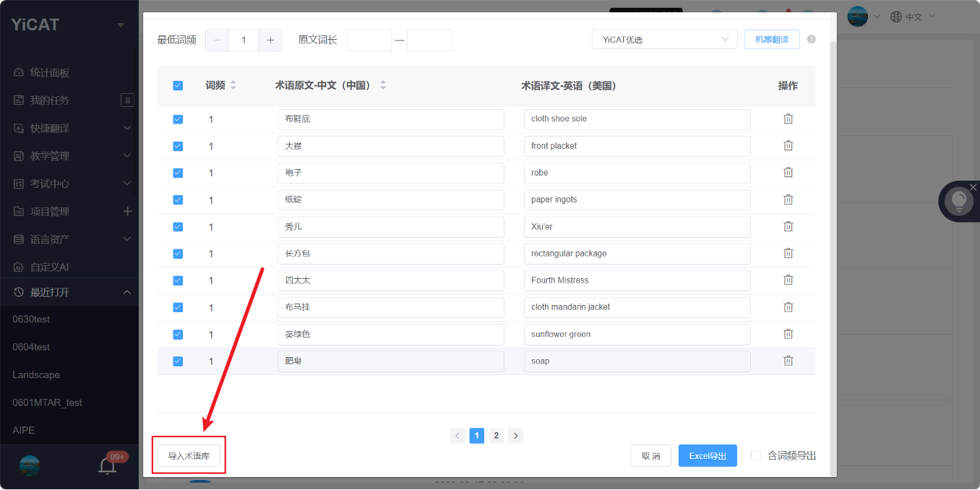Open user avatar dropdown arrow
The width and height of the screenshot is (980, 490).
point(876,17)
